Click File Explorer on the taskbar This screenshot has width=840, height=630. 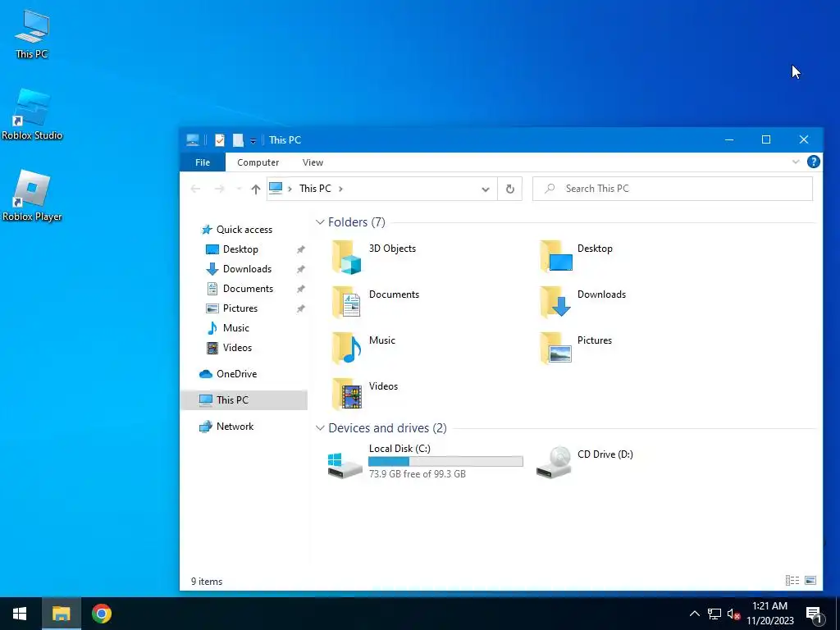(61, 614)
